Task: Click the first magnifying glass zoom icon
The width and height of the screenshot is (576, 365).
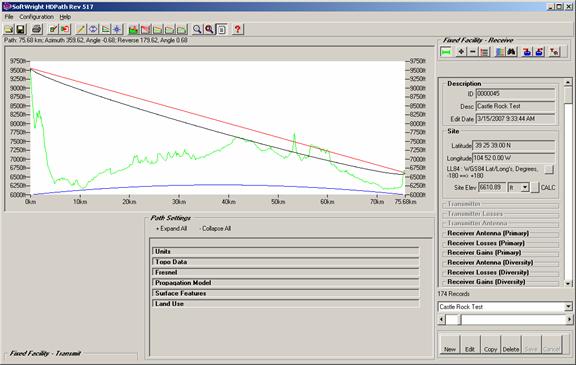Action: tap(197, 29)
